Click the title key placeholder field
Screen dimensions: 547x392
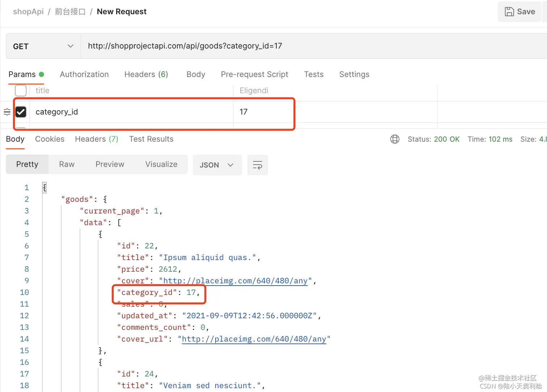pyautogui.click(x=132, y=90)
